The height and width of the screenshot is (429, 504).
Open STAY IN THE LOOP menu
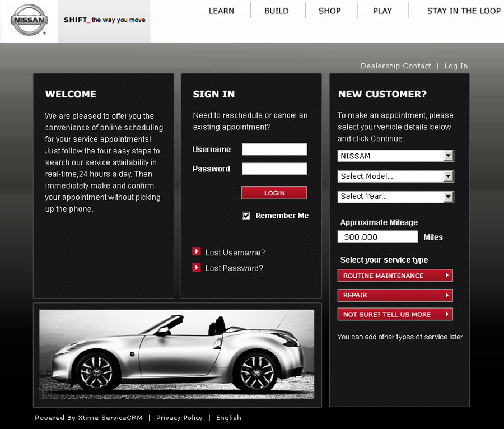[464, 11]
